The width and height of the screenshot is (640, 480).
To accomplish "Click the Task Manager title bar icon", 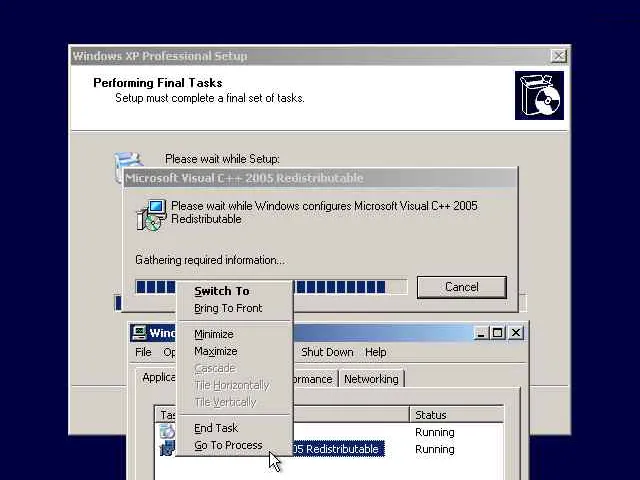I will pyautogui.click(x=139, y=333).
